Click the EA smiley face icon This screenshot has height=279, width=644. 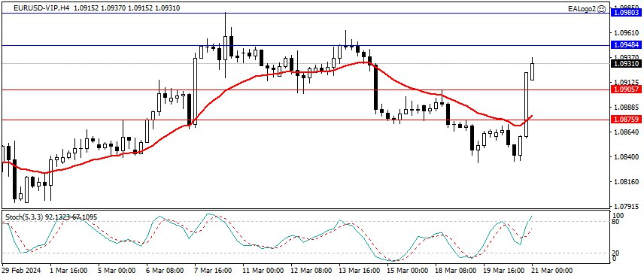[x=601, y=8]
